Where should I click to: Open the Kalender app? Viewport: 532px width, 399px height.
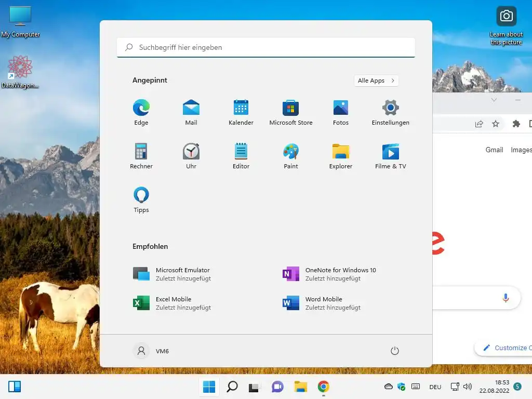point(241,113)
